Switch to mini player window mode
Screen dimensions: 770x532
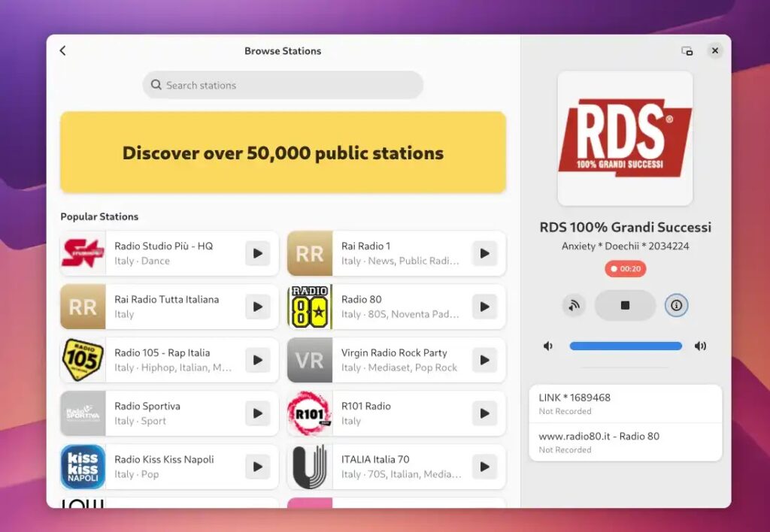coord(687,51)
